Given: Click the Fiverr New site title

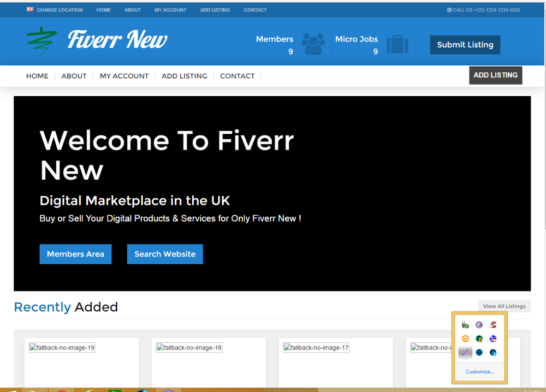Looking at the screenshot, I should (117, 39).
